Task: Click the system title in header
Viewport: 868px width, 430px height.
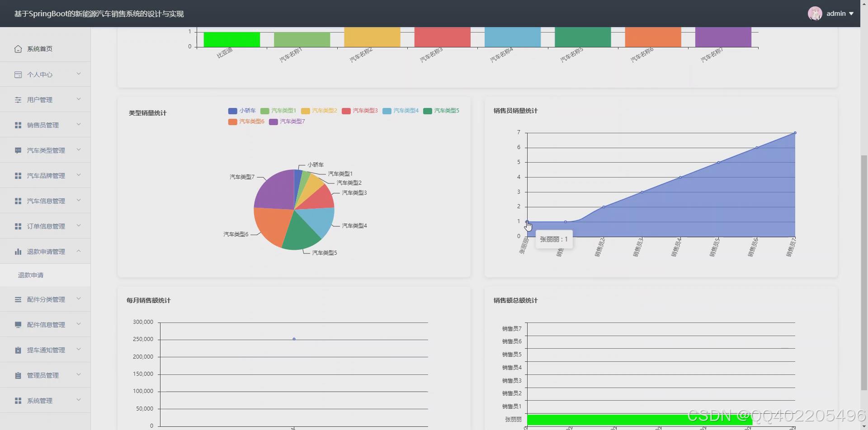Action: [x=98, y=14]
